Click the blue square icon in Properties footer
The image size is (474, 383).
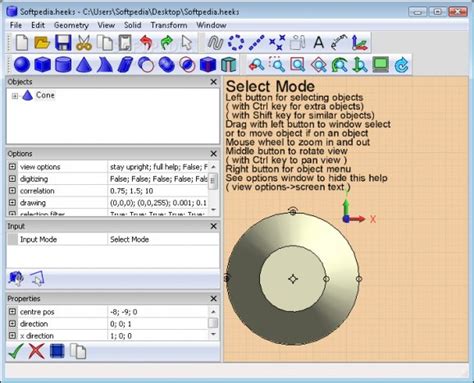(x=57, y=351)
